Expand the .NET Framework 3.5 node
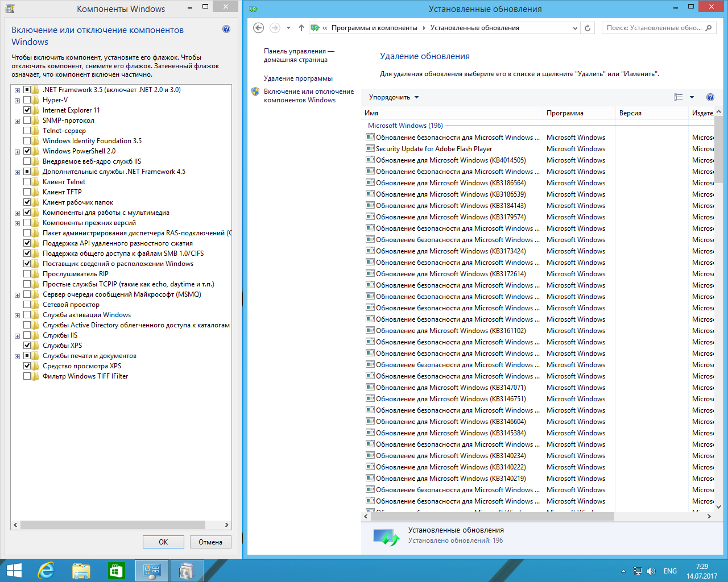 17,90
